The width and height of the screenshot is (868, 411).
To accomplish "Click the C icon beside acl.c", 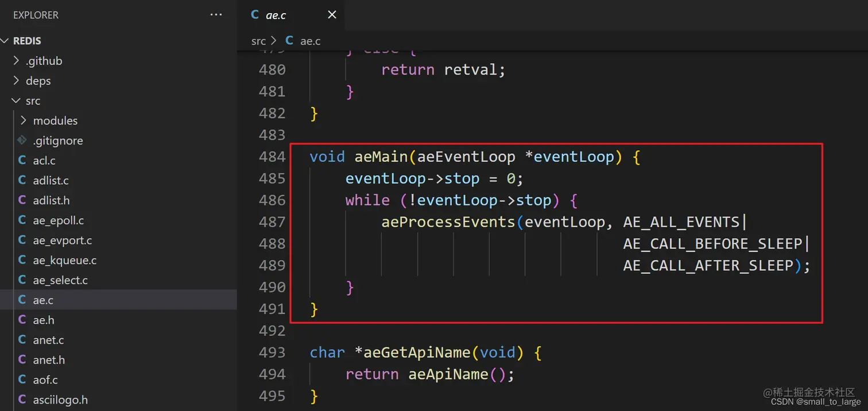I will (22, 161).
